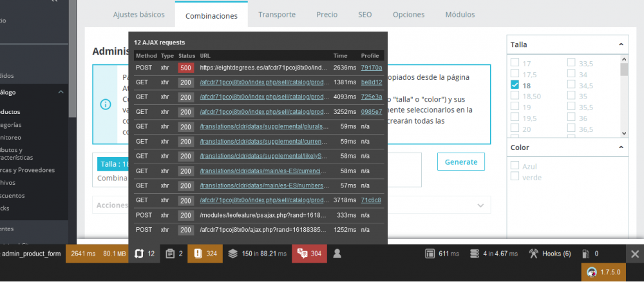
Task: Collapse the Catálogo sidebar menu
Action: (x=61, y=92)
